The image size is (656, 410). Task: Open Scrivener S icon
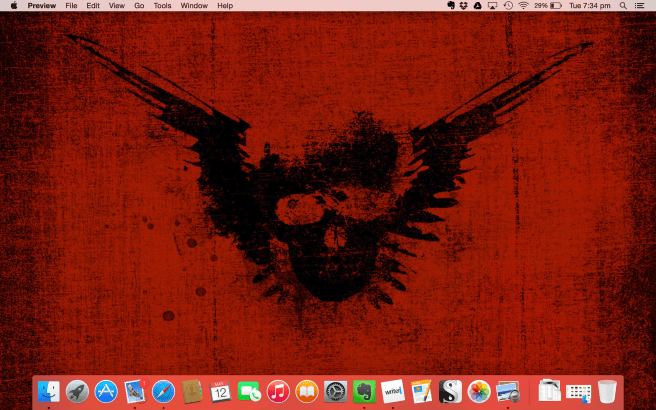(450, 392)
